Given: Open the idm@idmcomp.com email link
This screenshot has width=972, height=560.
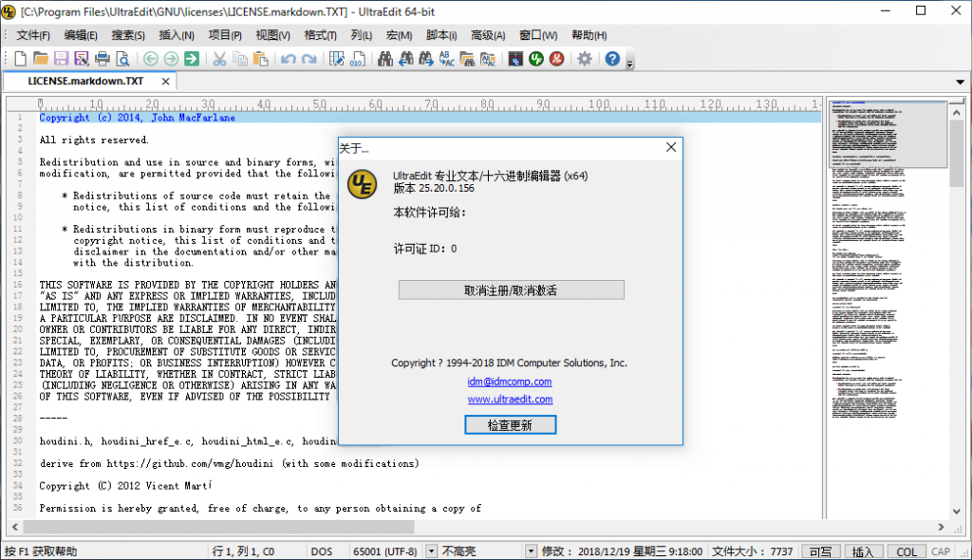Looking at the screenshot, I should [x=510, y=382].
